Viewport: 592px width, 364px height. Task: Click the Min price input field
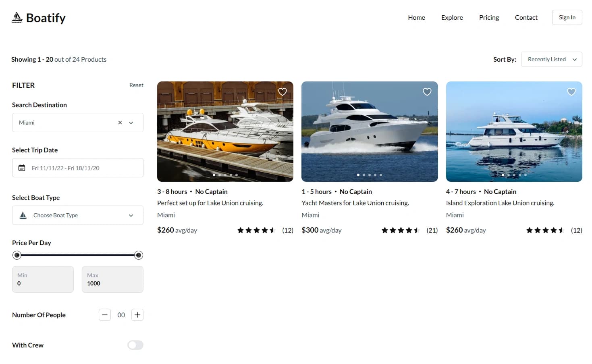[x=42, y=279]
